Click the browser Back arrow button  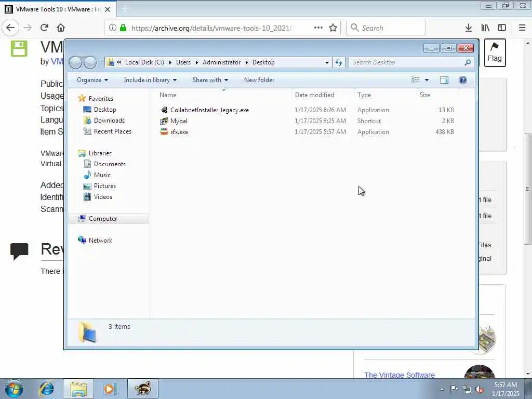(x=10, y=28)
